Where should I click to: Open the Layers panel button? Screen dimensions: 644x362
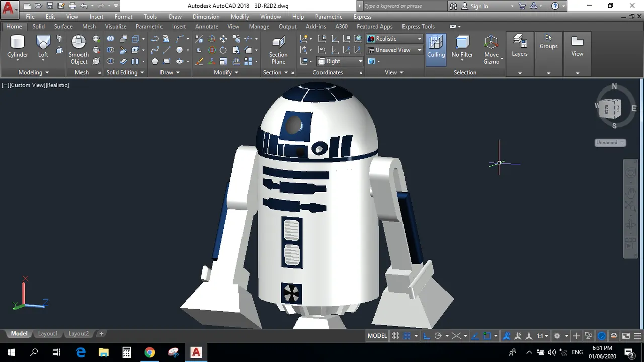click(520, 46)
